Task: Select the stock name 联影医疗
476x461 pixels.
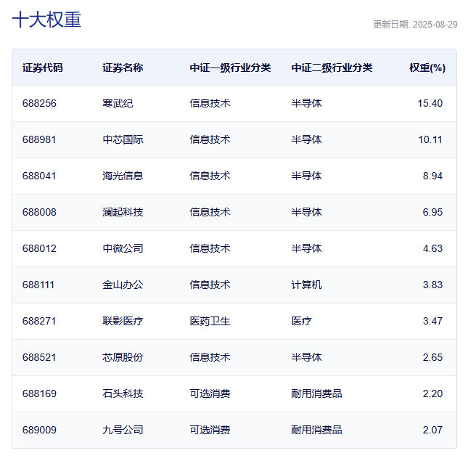Action: tap(123, 322)
